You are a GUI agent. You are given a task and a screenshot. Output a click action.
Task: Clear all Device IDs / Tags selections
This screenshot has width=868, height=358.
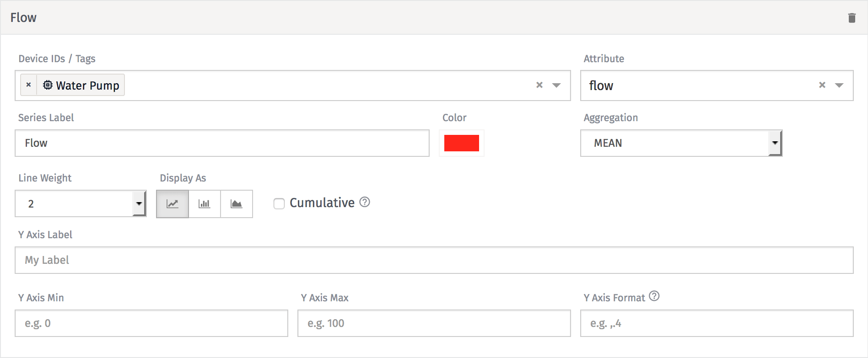tap(539, 85)
